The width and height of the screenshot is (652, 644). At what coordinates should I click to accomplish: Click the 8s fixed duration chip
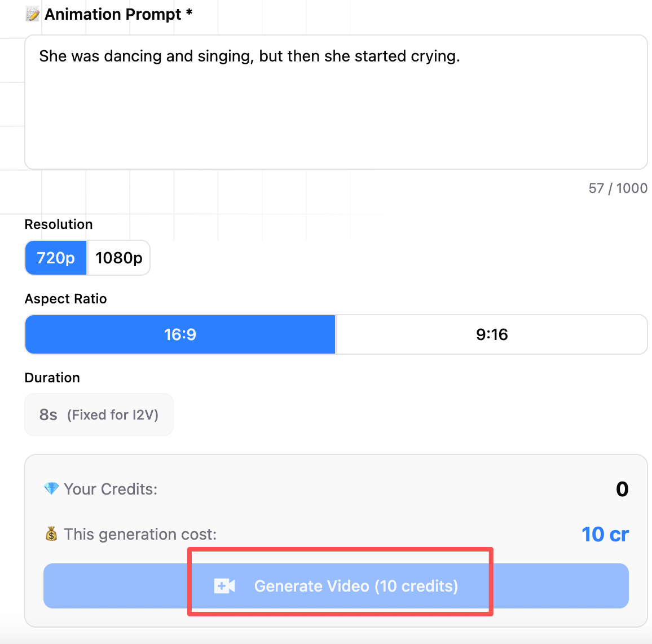[99, 414]
